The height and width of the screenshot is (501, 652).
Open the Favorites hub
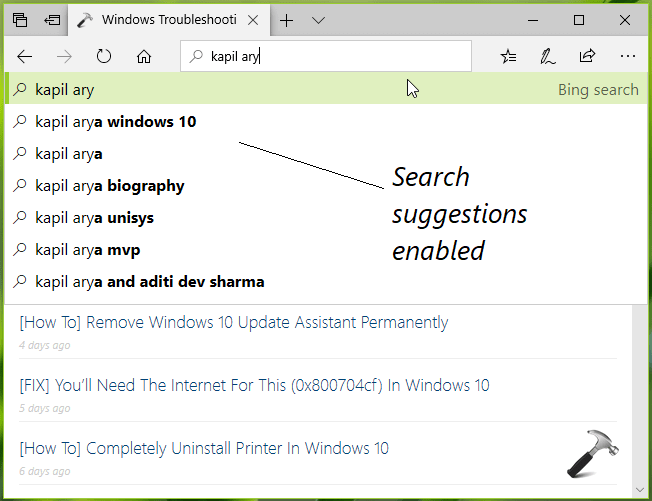pyautogui.click(x=508, y=56)
